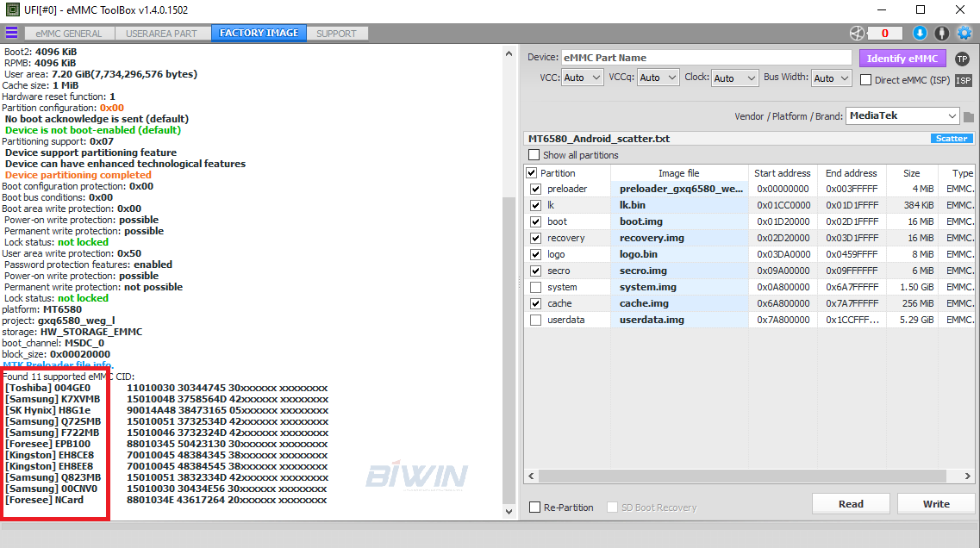Select the logo.bin image file cell
Viewport: 980px width, 548px height.
click(x=679, y=254)
